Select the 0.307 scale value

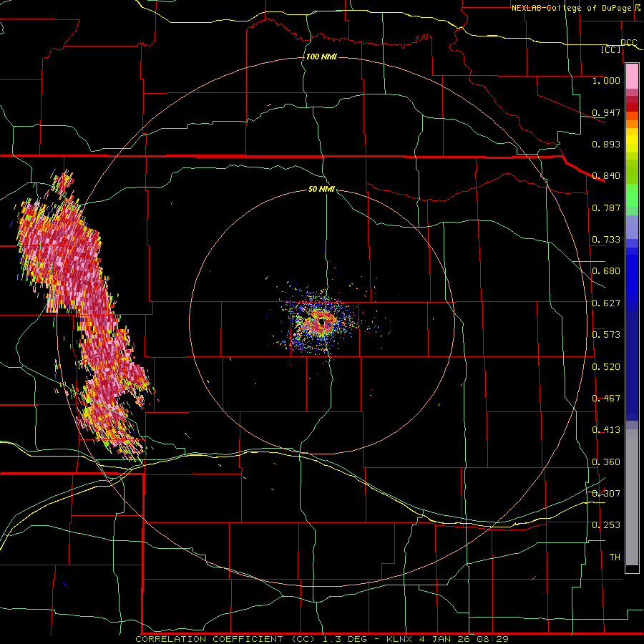pyautogui.click(x=606, y=494)
